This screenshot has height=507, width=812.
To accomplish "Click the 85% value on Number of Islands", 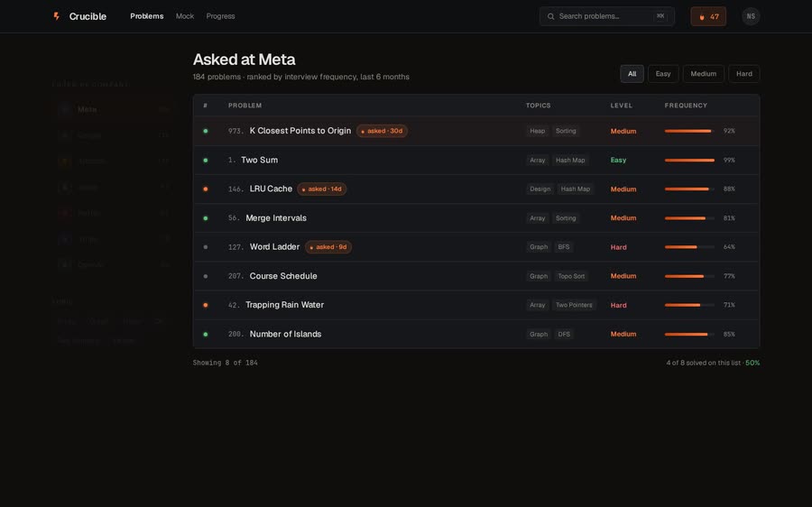I will click(x=729, y=334).
